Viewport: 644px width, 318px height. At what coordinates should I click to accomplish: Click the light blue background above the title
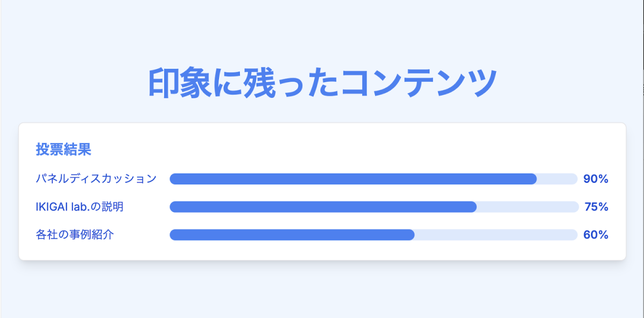click(x=322, y=32)
